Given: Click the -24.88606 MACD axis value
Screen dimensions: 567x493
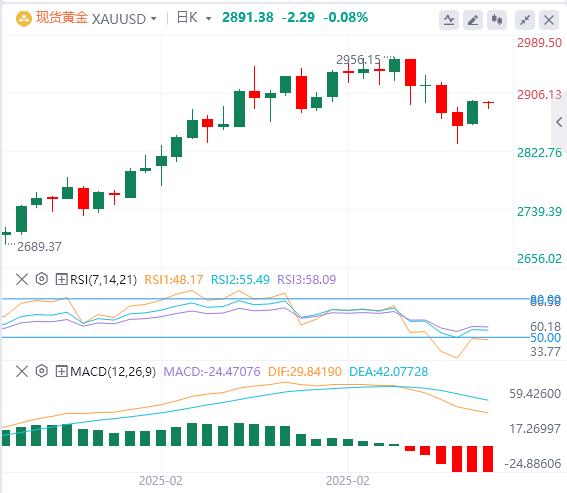Looking at the screenshot, I should 533,464.
